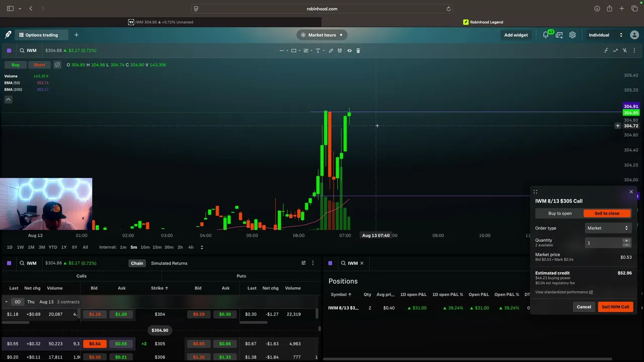The image size is (644, 362).
Task: Open the layouts list icon beside the bell
Action: pyautogui.click(x=559, y=35)
